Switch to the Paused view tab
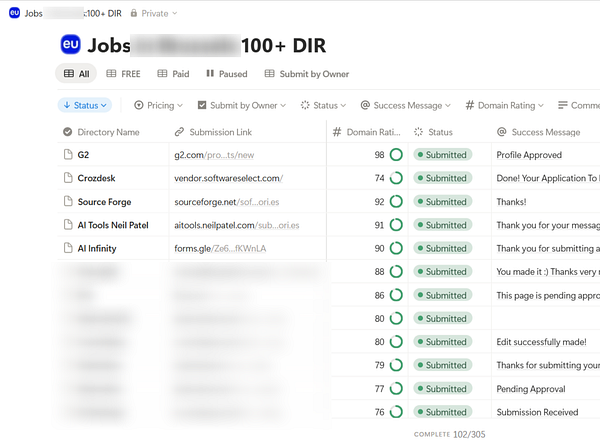600x448 pixels. point(227,73)
